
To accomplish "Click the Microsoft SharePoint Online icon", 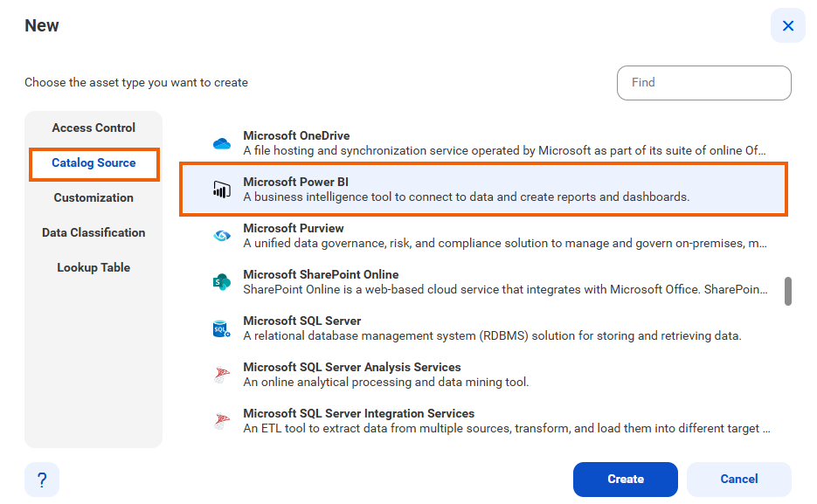I will pyautogui.click(x=222, y=282).
